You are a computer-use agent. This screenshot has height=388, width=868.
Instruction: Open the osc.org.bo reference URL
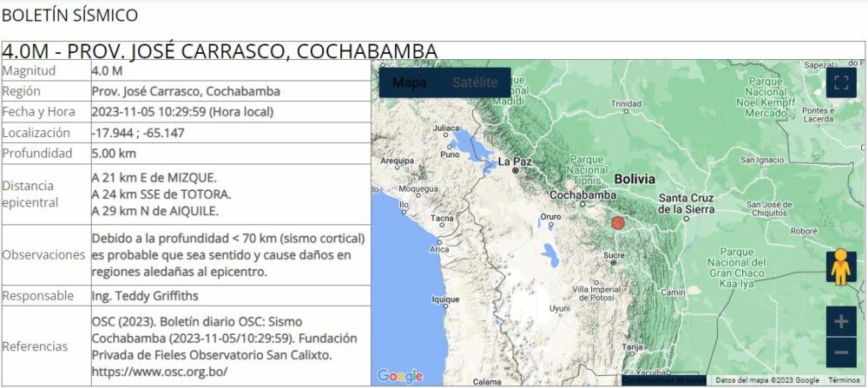[159, 372]
